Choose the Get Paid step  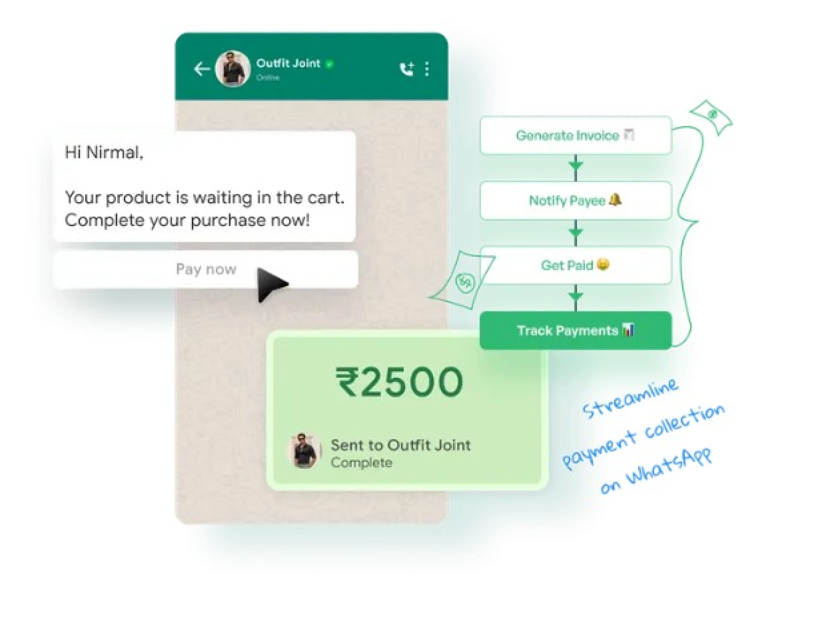(576, 265)
